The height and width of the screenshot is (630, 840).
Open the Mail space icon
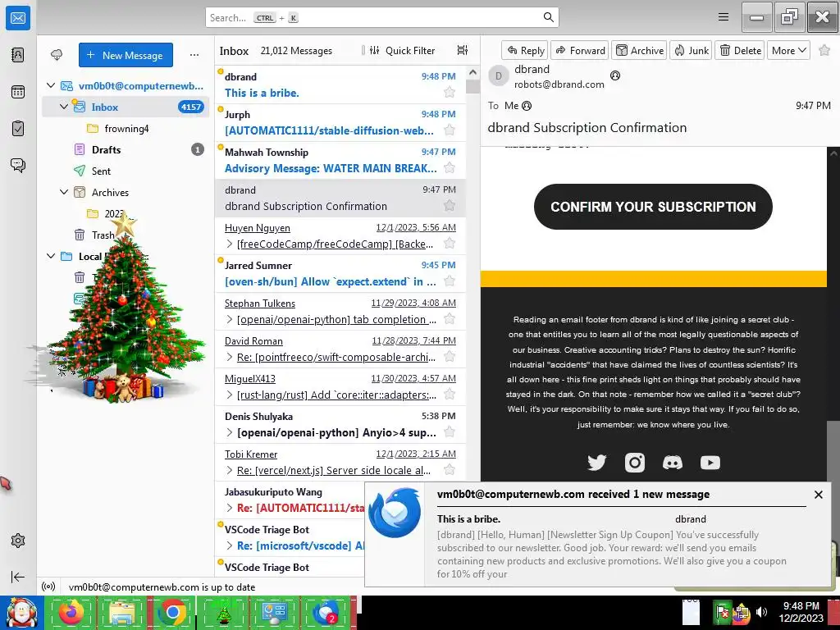[x=18, y=18]
